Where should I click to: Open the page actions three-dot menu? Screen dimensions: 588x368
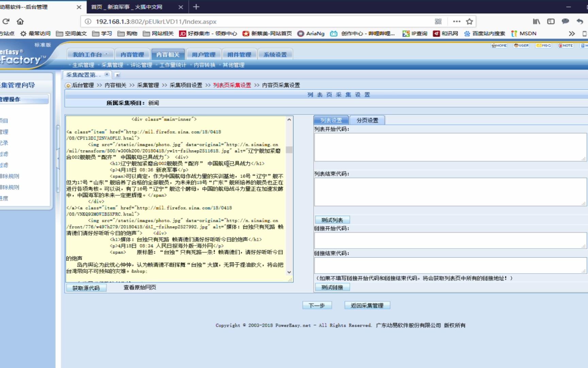point(457,21)
